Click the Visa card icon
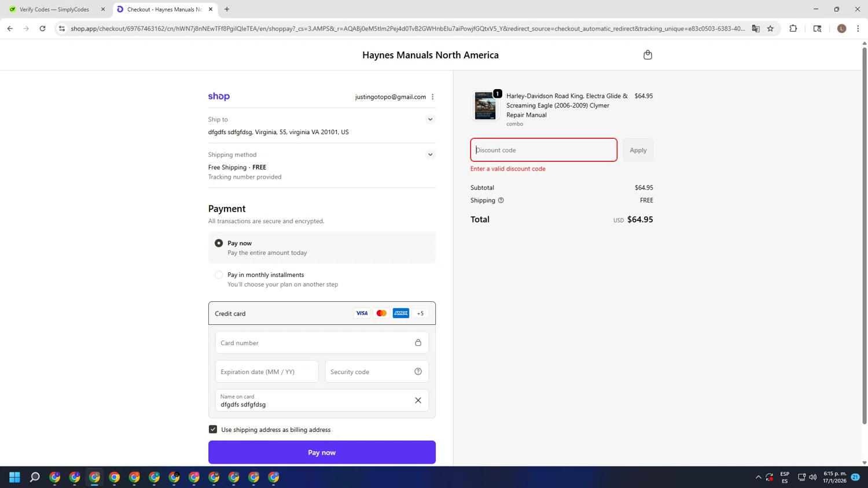868x488 pixels. pyautogui.click(x=362, y=313)
